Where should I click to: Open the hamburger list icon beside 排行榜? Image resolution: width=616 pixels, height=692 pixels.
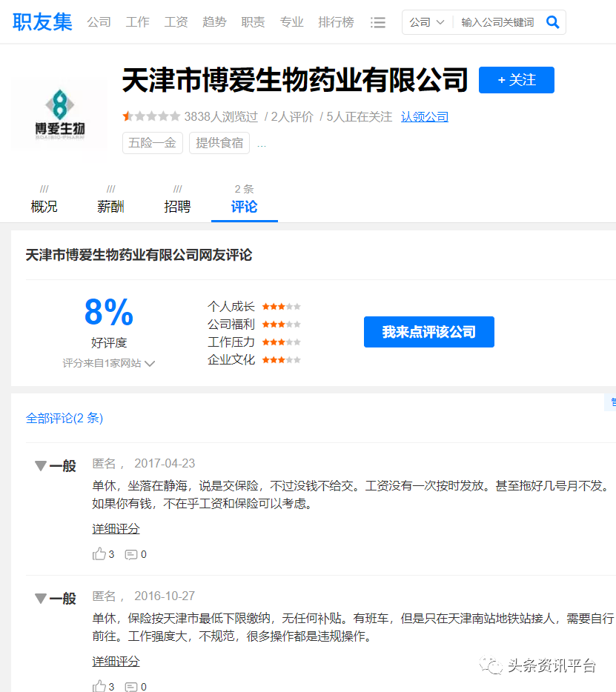coord(378,22)
